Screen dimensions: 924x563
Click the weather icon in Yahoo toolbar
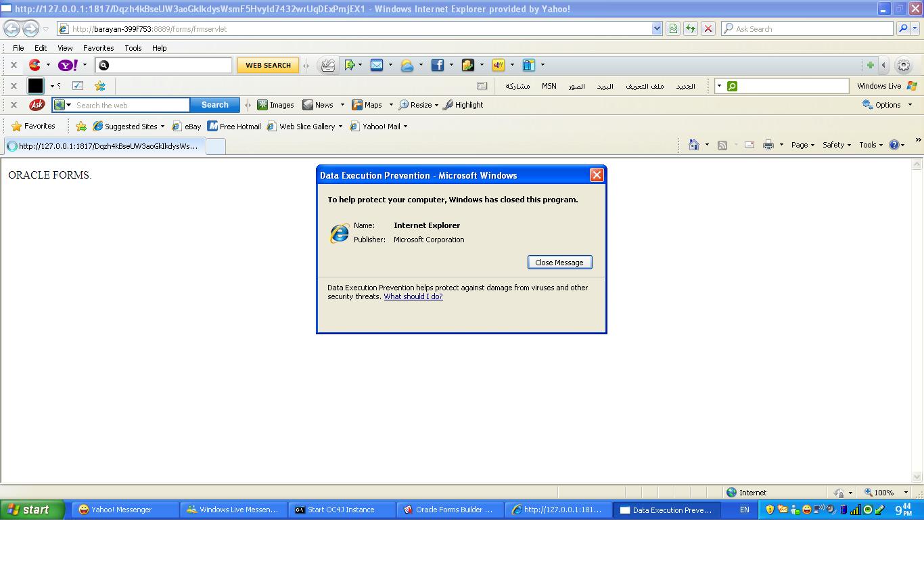tap(407, 65)
